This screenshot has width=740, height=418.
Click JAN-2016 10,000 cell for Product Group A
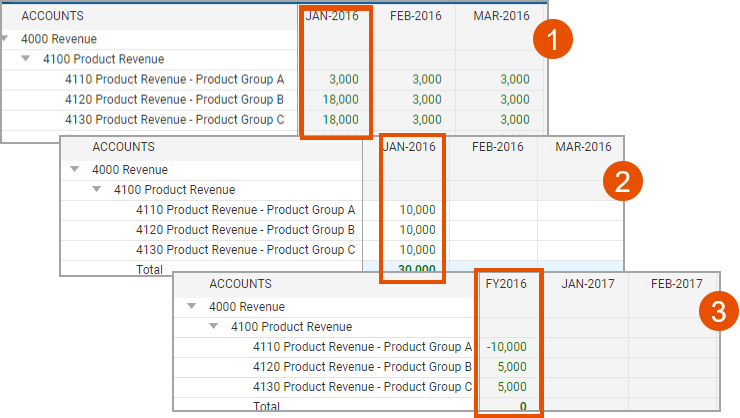click(417, 209)
